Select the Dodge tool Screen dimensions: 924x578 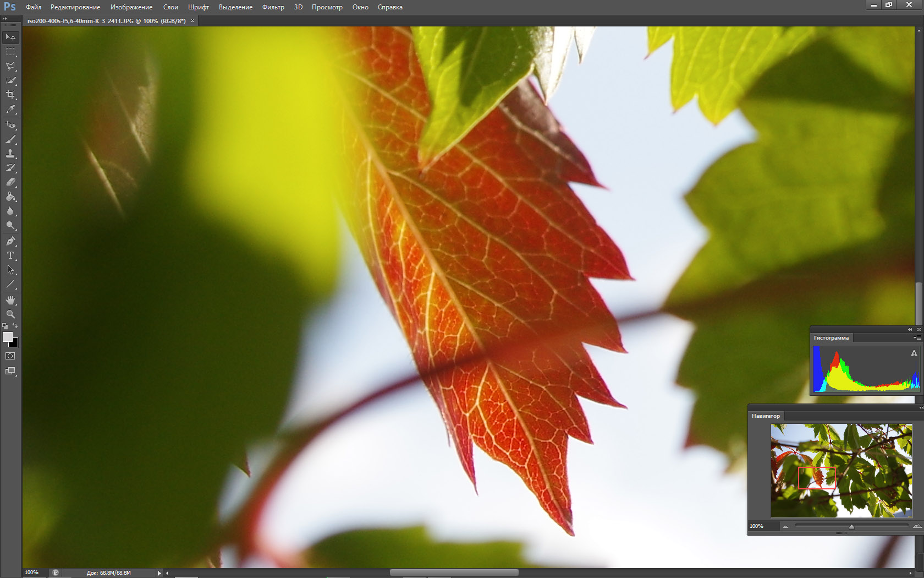[10, 225]
